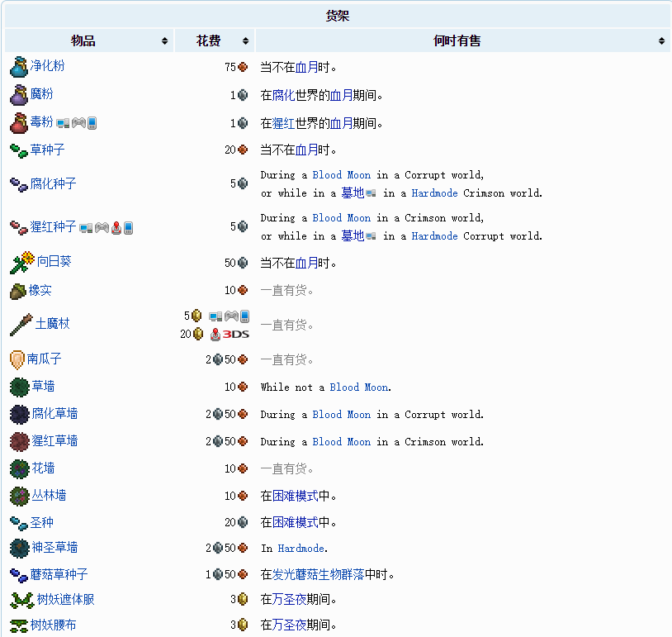Click the Corrupt Seeds (腐化种子) icon
This screenshot has width=672, height=637.
19,184
